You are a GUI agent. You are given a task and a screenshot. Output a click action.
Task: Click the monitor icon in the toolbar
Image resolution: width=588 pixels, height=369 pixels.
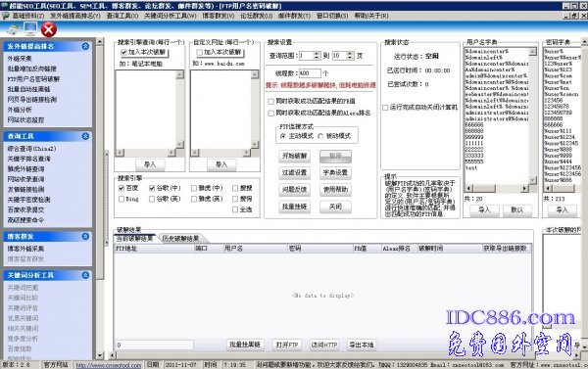pyautogui.click(x=30, y=28)
